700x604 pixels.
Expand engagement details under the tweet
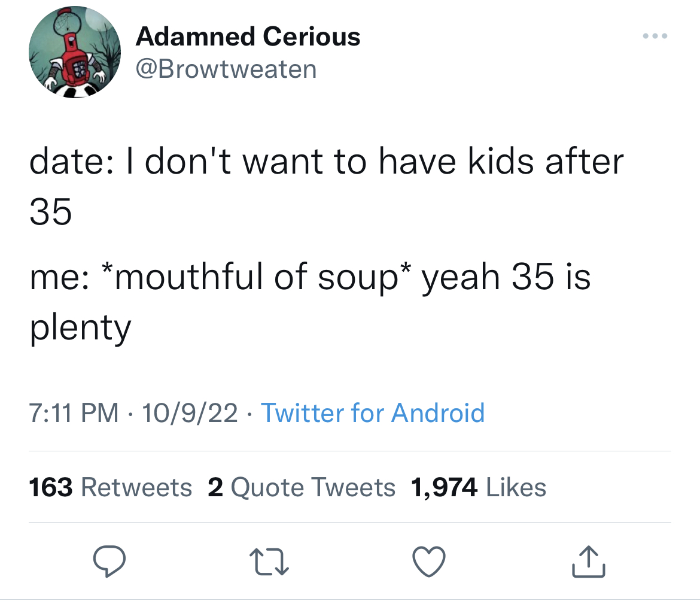pyautogui.click(x=287, y=487)
